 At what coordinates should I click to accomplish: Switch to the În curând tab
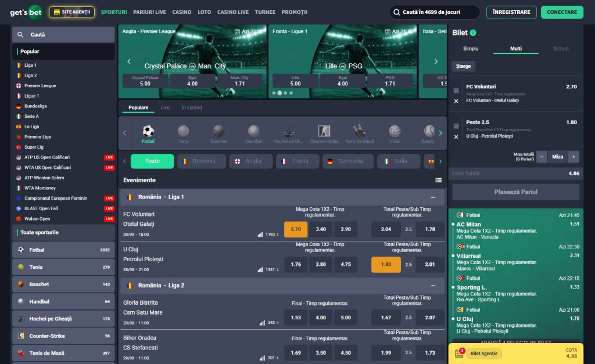pyautogui.click(x=192, y=107)
